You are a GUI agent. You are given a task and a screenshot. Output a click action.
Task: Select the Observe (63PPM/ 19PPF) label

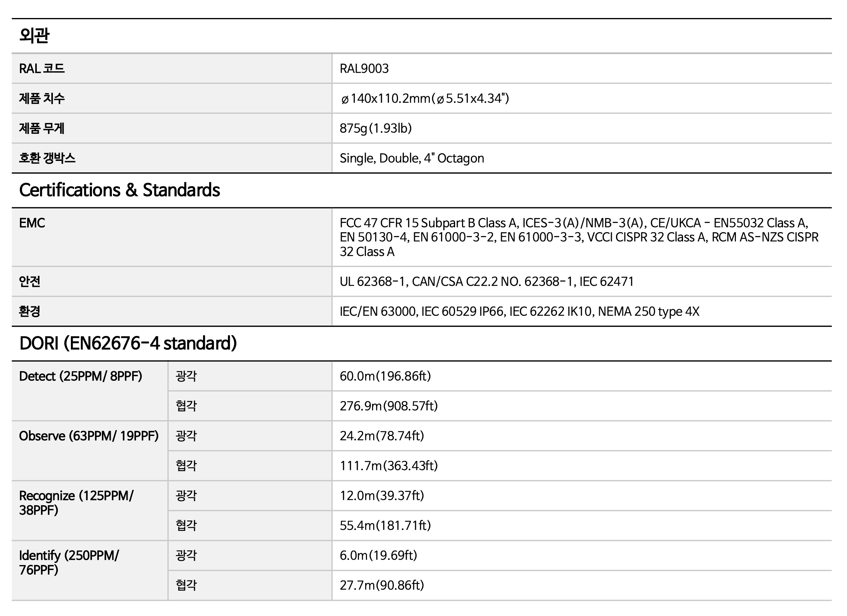pos(88,436)
